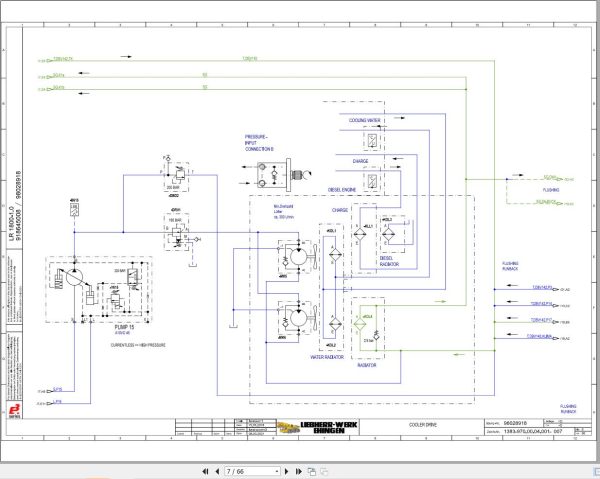Viewport: 600px width, 479px height.
Task: Click the "1383.970.00.04.001- 007" drawing code
Action: (x=533, y=432)
